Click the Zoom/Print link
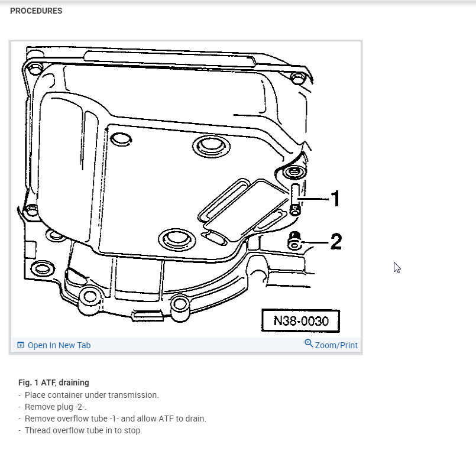476x454 pixels. [331, 345]
